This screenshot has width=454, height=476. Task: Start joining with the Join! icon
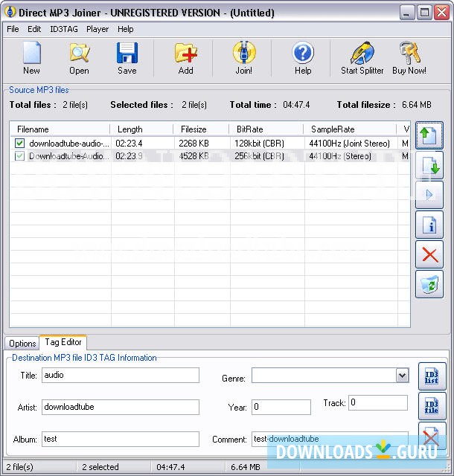(x=244, y=58)
